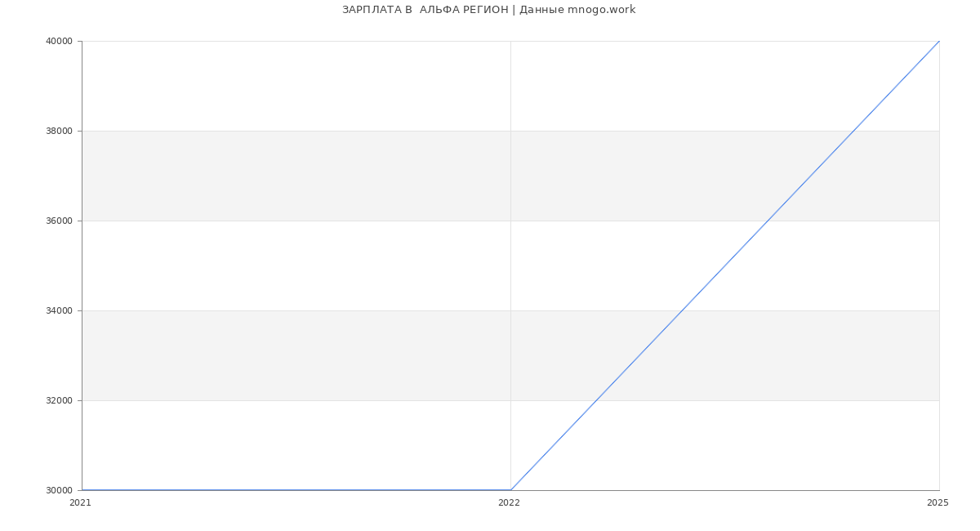
Task: Click the 30000 y-axis label
Action: pyautogui.click(x=59, y=491)
